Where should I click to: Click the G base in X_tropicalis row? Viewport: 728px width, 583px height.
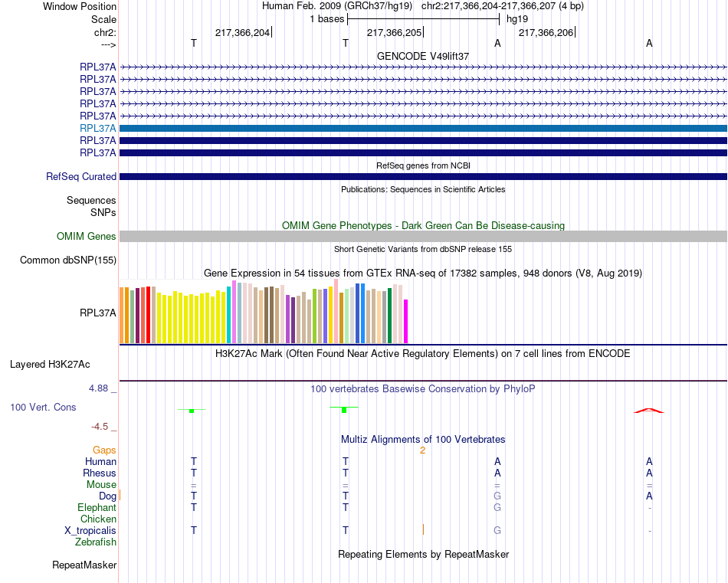tap(497, 531)
